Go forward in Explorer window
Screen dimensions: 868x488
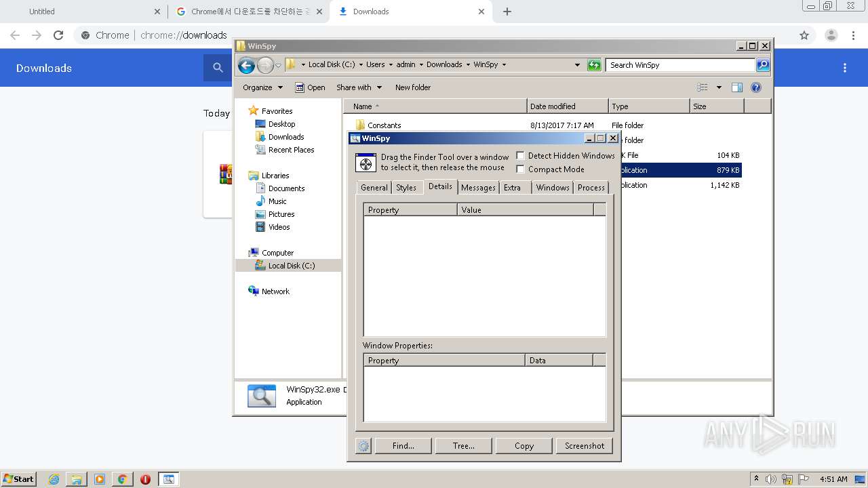coord(265,65)
